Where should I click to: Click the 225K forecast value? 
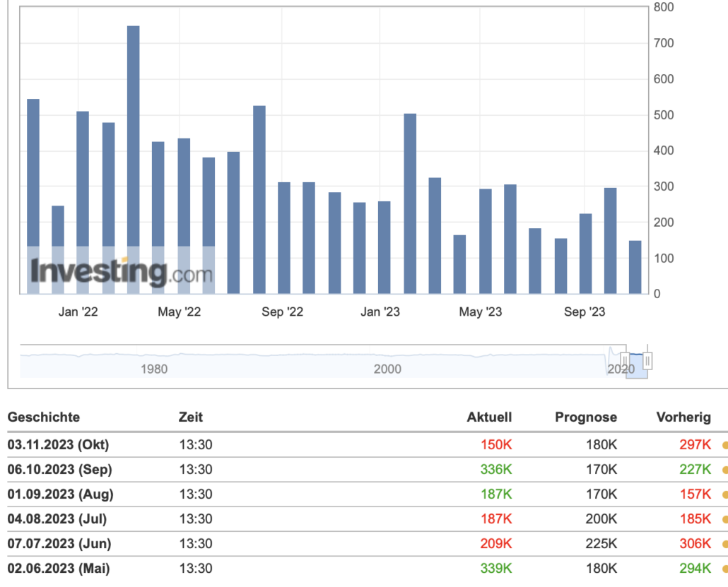(601, 543)
